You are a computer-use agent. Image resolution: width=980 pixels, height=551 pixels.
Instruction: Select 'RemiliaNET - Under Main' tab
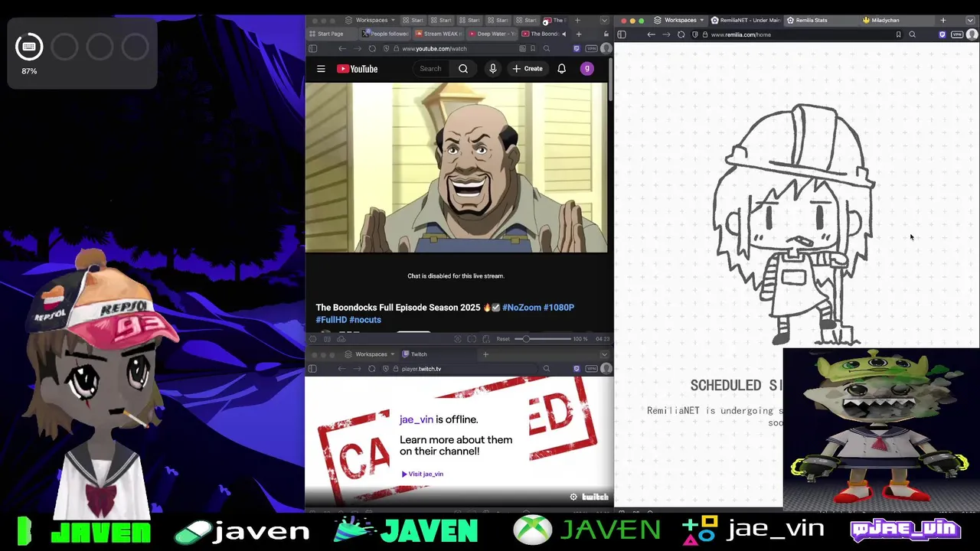point(745,21)
